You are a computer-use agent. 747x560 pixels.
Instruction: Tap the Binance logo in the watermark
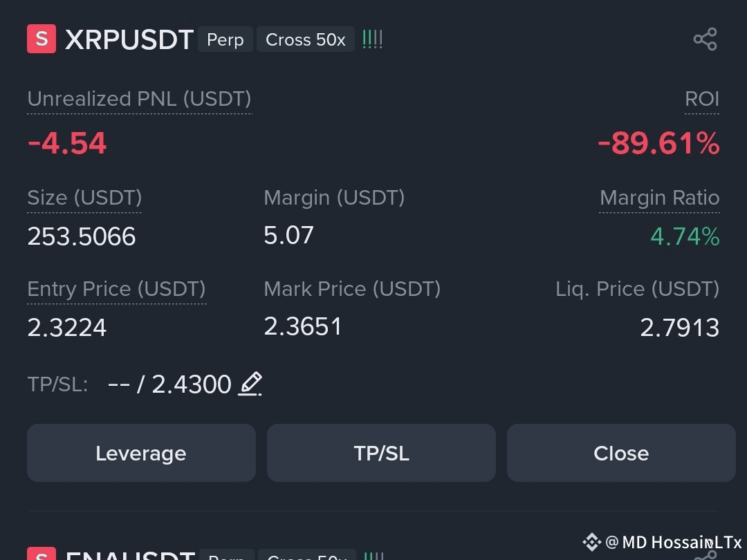point(591,542)
